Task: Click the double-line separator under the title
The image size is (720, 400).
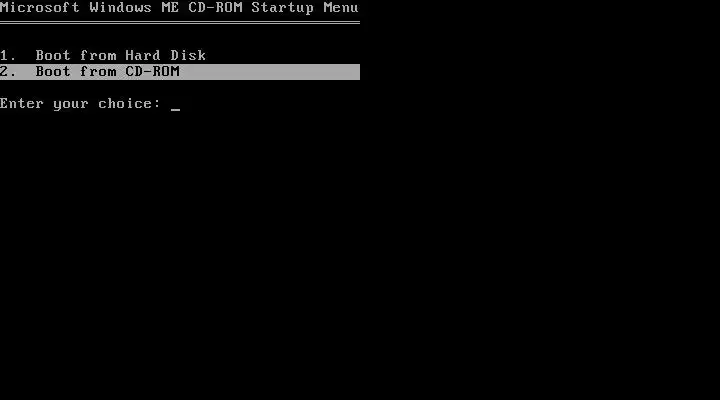Action: 180,22
